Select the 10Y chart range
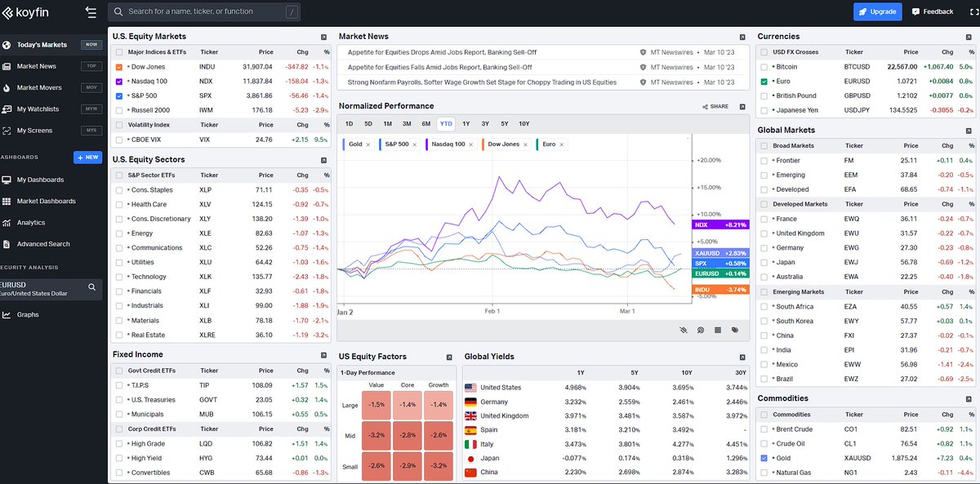Screen dimensions: 980x484 tap(524, 124)
